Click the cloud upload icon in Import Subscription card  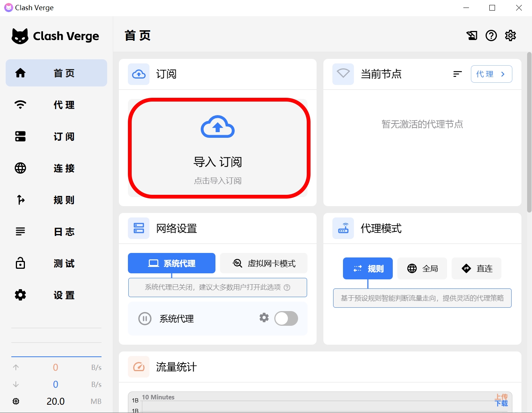pyautogui.click(x=218, y=127)
